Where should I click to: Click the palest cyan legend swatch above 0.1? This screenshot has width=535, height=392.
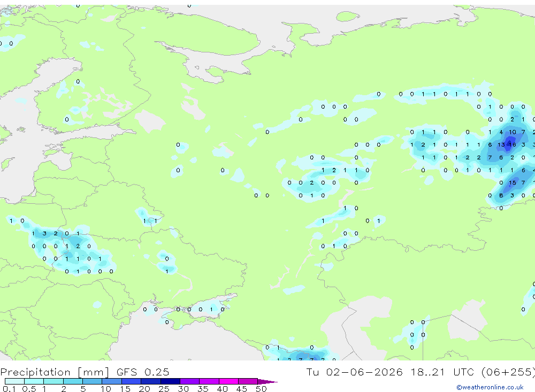pyautogui.click(x=14, y=381)
